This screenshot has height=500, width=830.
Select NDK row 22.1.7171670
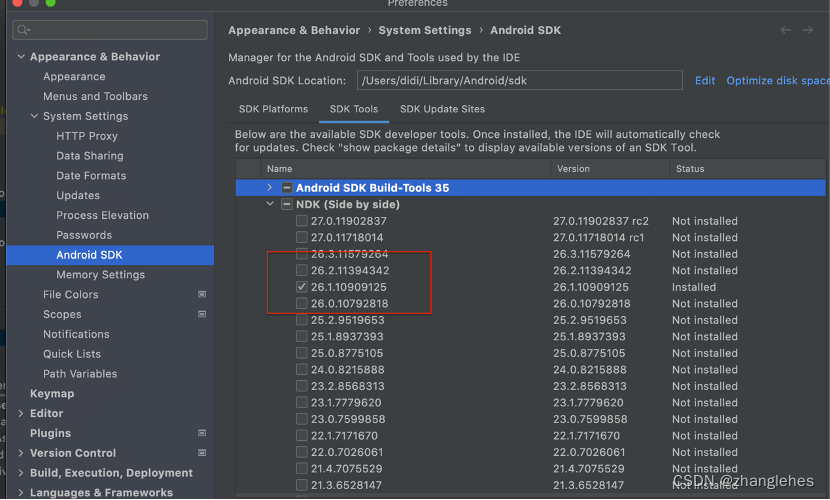tap(530, 435)
